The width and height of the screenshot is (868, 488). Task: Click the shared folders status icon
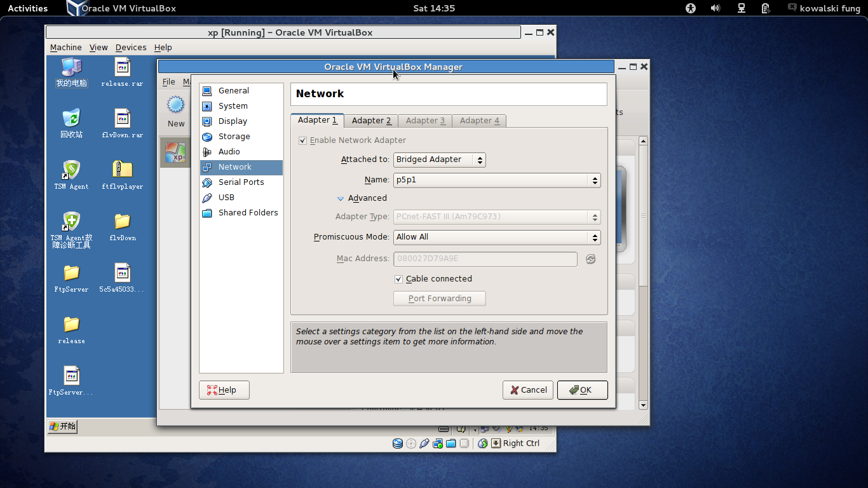coord(451,444)
